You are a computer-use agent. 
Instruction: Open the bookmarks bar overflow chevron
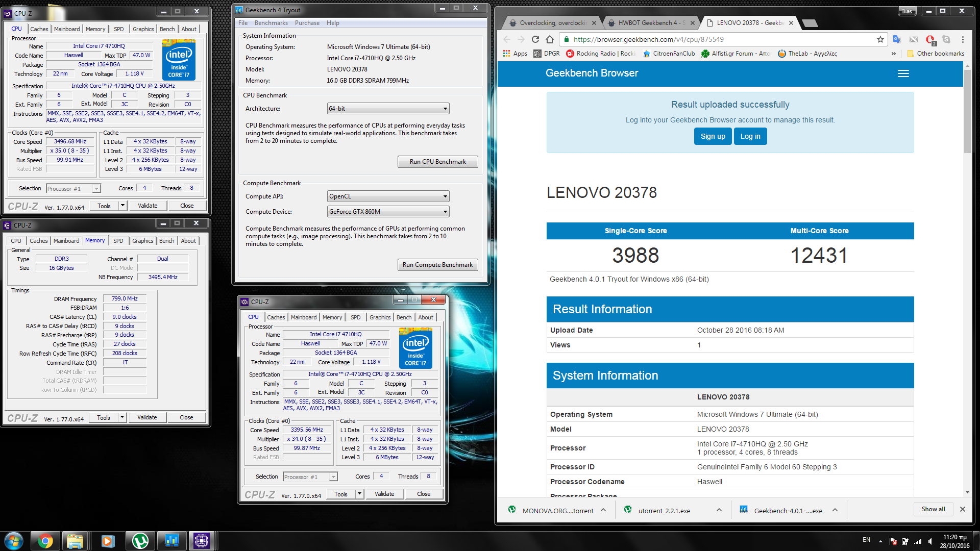893,54
